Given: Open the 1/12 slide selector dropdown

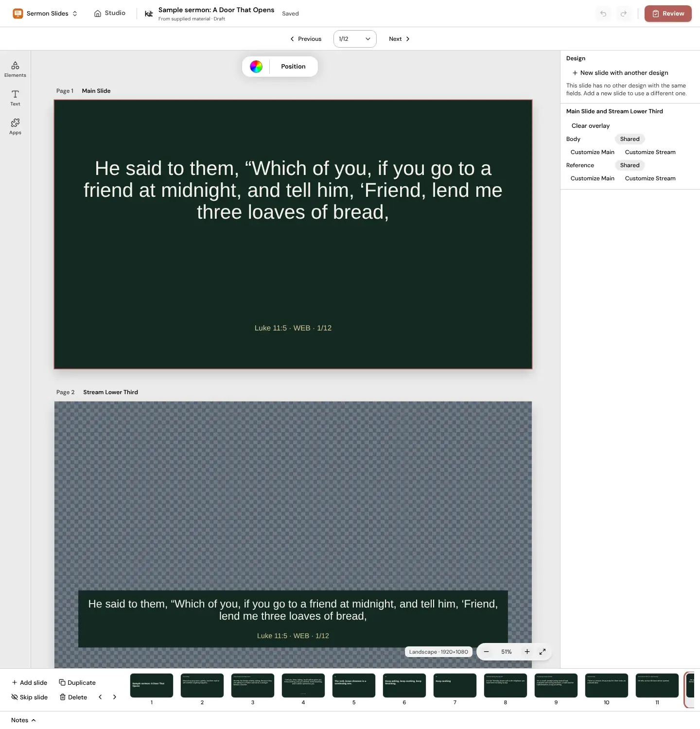Looking at the screenshot, I should coord(355,39).
